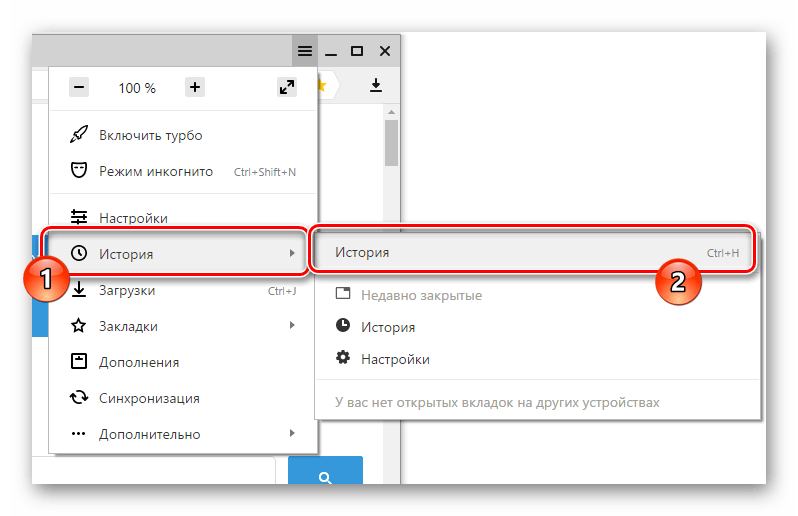Open Режим инкогнито menu entry
798x516 pixels.
[183, 171]
